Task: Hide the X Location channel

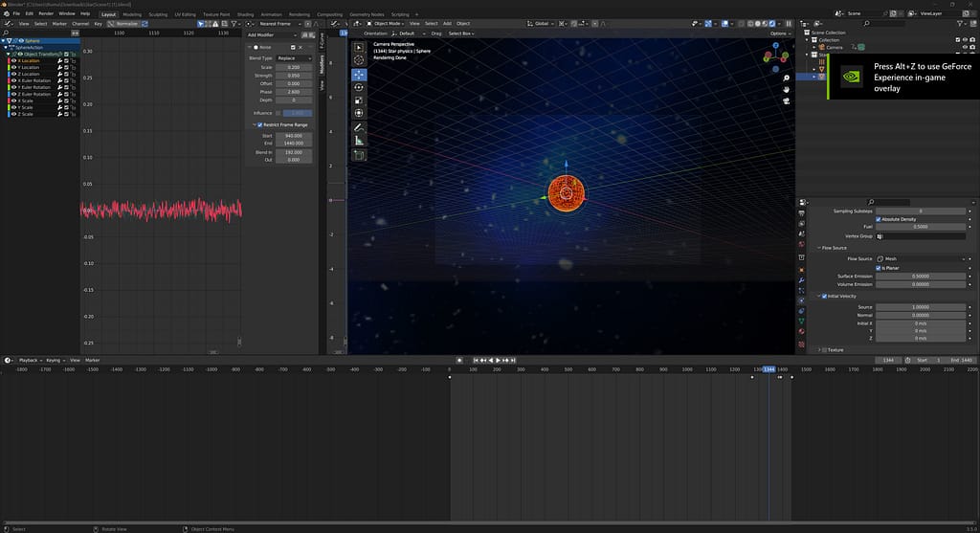Action: pyautogui.click(x=13, y=60)
